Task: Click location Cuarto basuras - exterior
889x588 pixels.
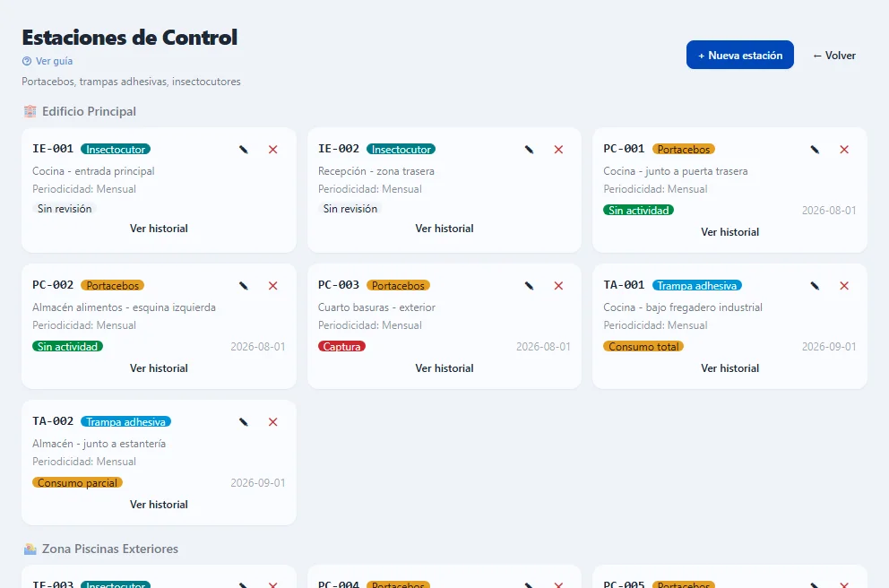Action: [377, 307]
